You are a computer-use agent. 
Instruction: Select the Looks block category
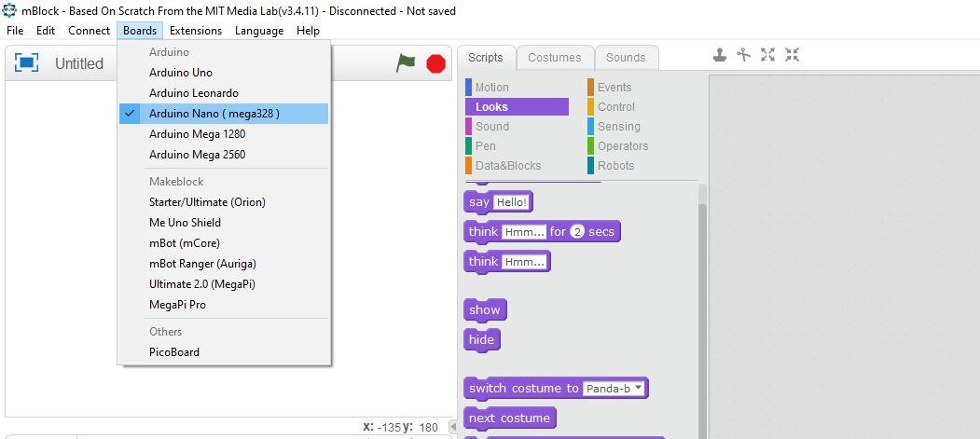coord(517,107)
